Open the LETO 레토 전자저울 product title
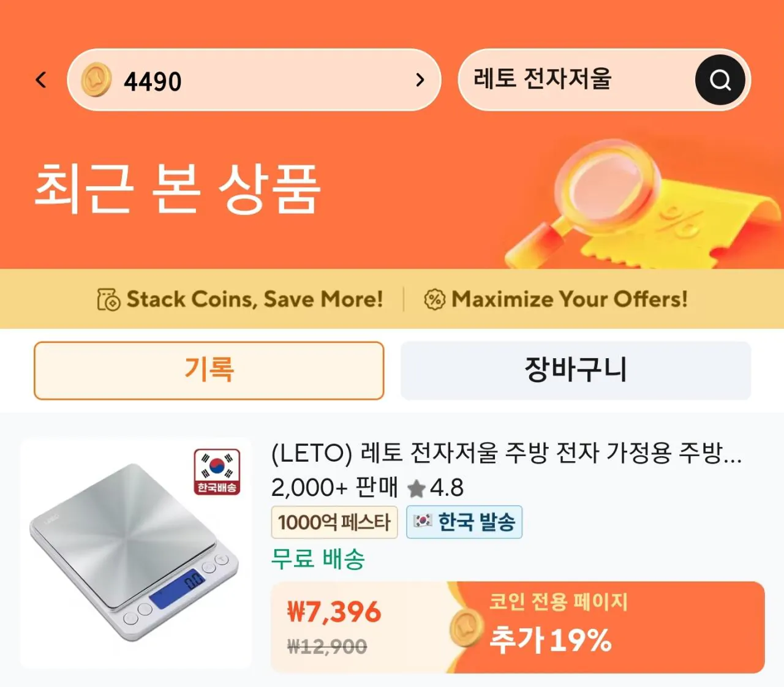This screenshot has height=687, width=784. pos(506,454)
